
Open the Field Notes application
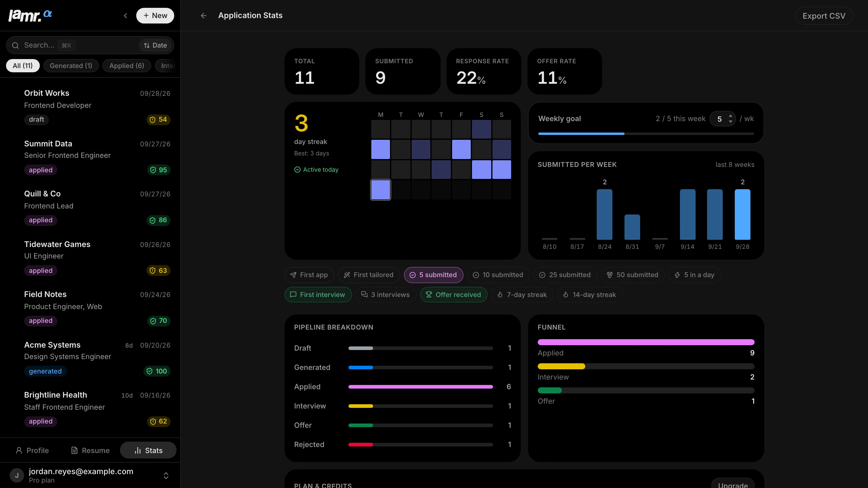point(90,308)
